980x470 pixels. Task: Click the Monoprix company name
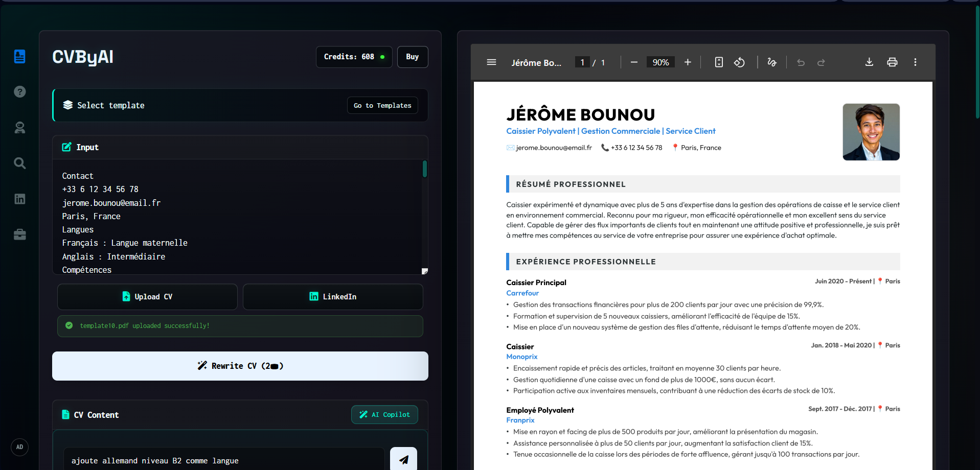point(522,357)
